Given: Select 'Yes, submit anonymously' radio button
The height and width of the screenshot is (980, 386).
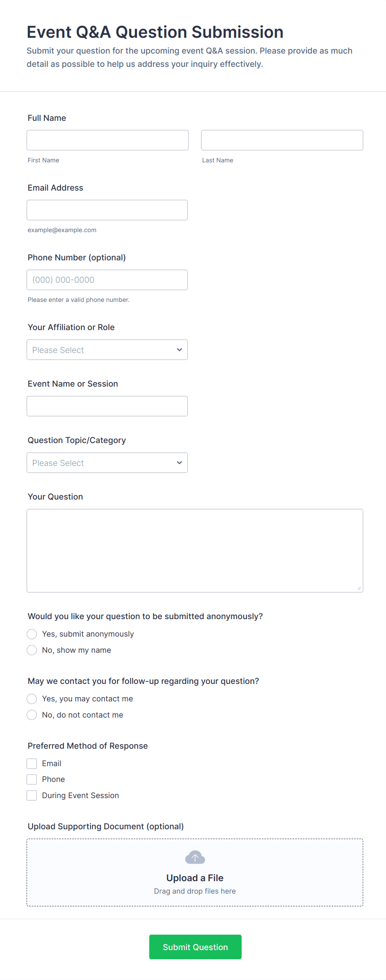Looking at the screenshot, I should (x=32, y=634).
